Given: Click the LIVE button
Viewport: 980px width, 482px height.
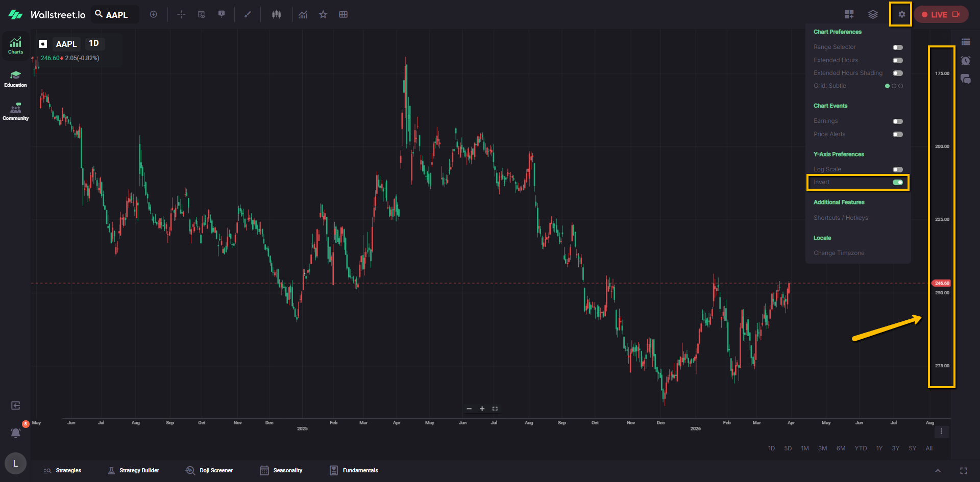Looking at the screenshot, I should (940, 14).
